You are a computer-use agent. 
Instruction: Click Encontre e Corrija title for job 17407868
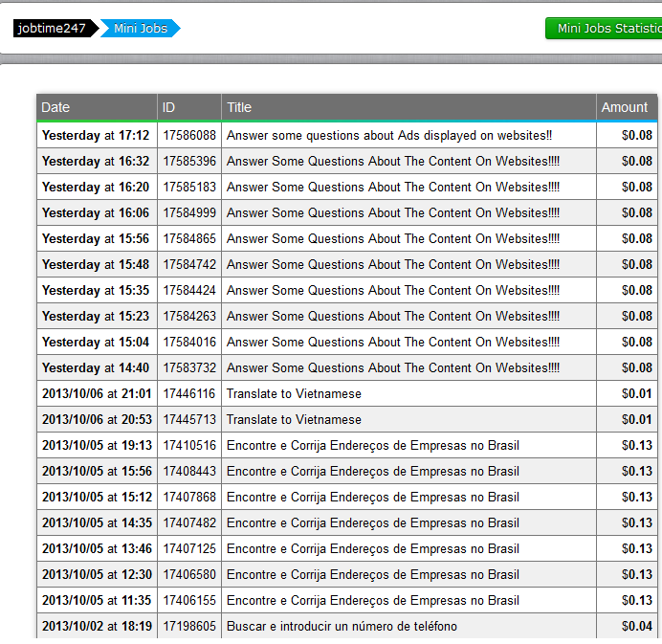[373, 497]
